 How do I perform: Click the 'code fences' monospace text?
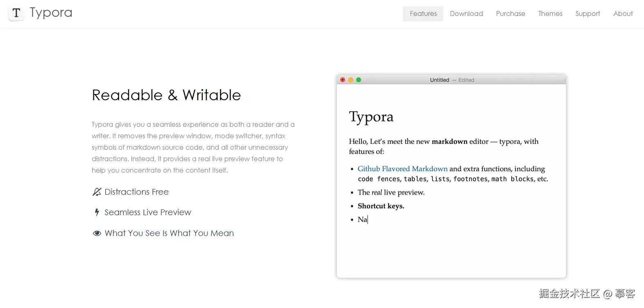point(379,179)
